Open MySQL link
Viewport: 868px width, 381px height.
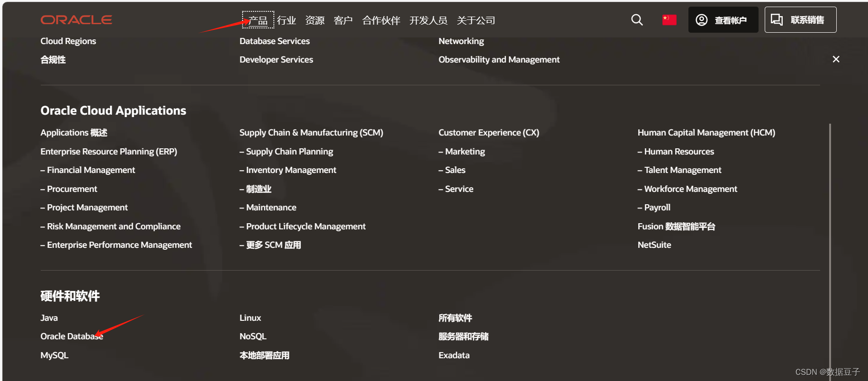[x=54, y=355]
